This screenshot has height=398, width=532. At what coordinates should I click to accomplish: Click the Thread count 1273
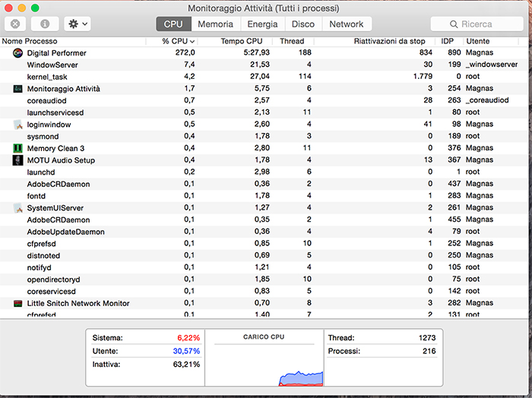(427, 338)
